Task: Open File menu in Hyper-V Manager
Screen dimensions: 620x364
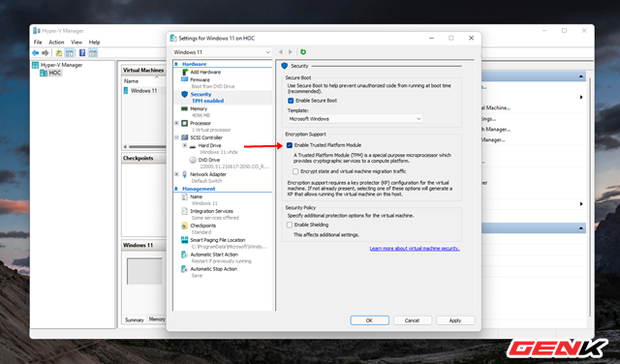Action: click(x=38, y=42)
